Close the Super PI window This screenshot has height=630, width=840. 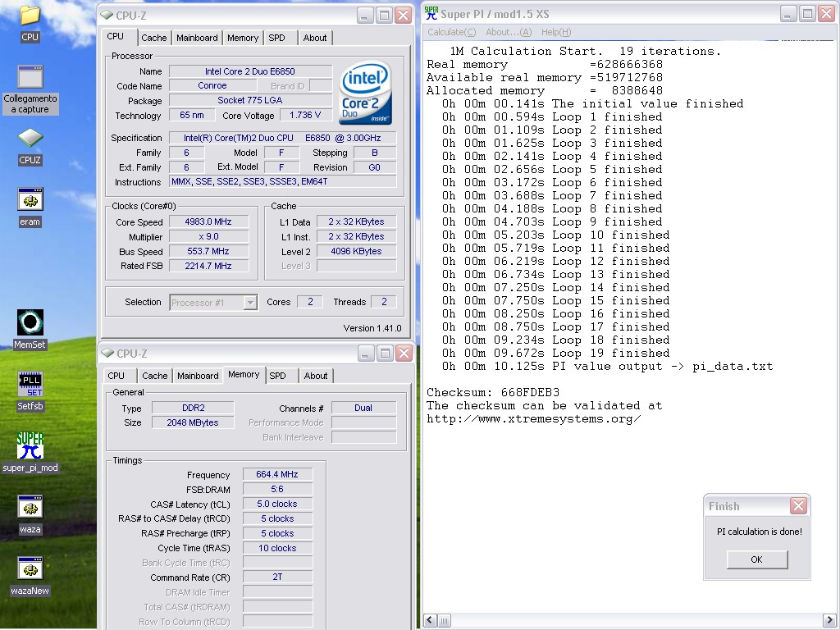coord(826,13)
